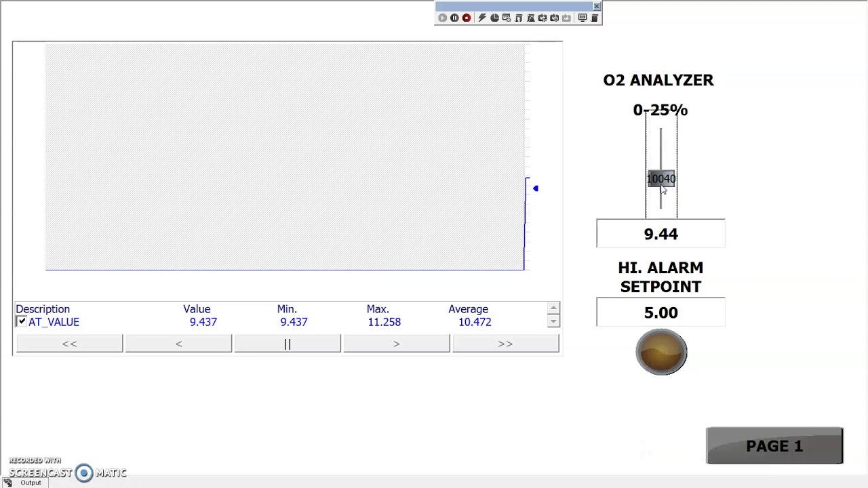Step trend back with < button
This screenshot has width=868, height=488.
point(178,344)
